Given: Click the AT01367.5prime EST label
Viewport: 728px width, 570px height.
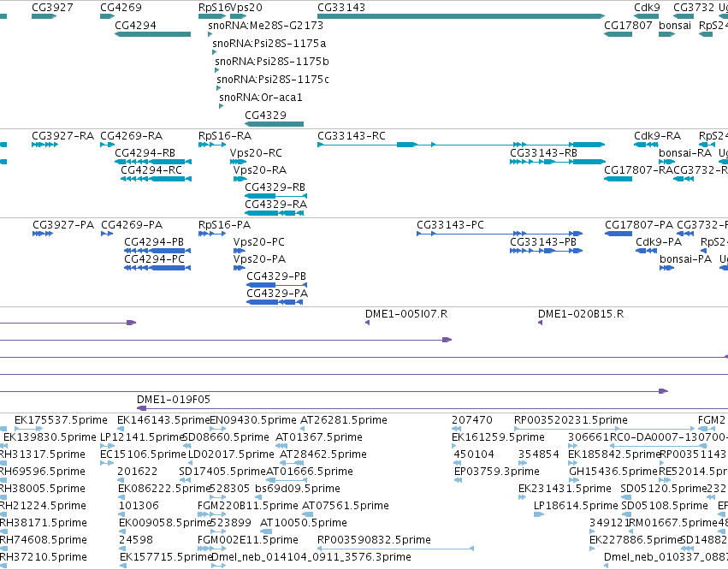Looking at the screenshot, I should 319,437.
